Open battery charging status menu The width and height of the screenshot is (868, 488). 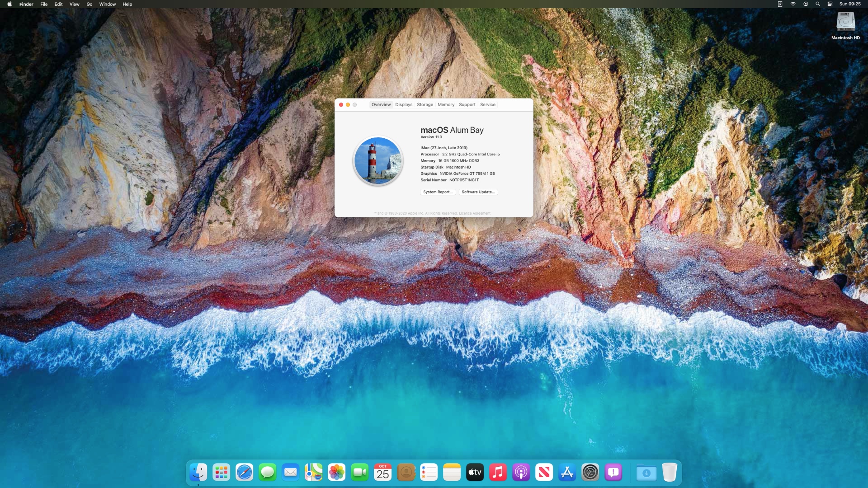pyautogui.click(x=780, y=4)
